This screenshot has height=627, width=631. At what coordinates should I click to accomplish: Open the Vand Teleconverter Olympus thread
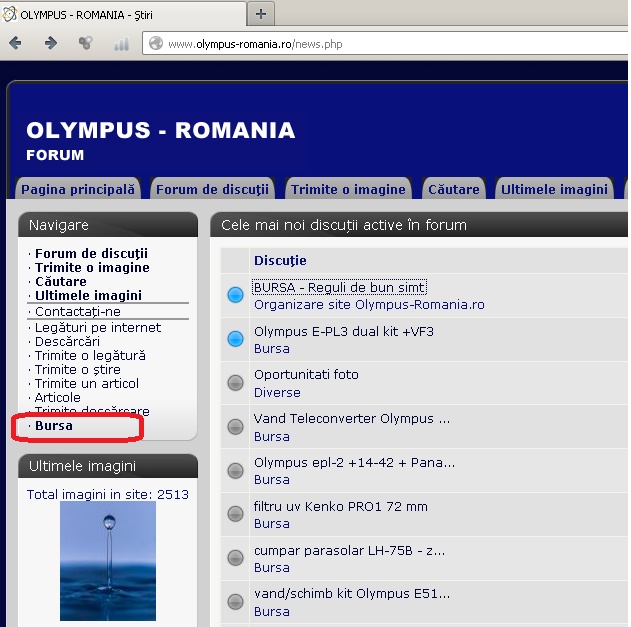(352, 419)
